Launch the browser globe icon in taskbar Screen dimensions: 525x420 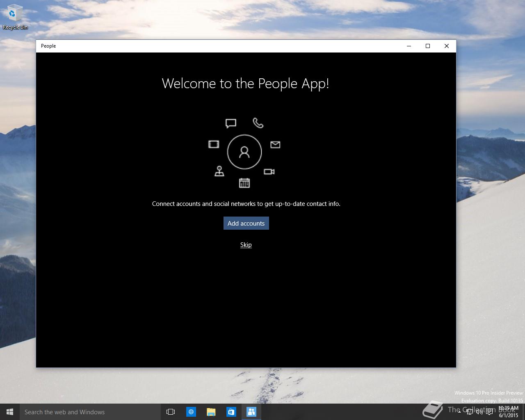191,412
